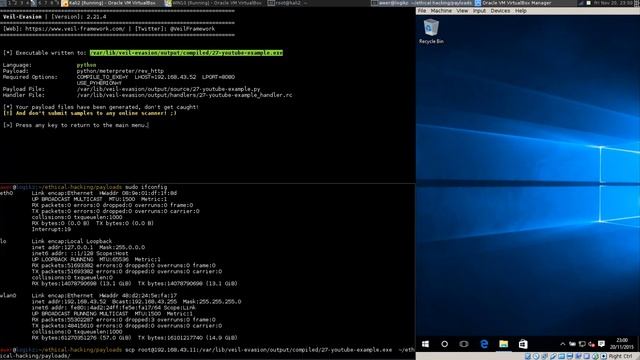Click the scp command line at bottom
The height and width of the screenshot is (360, 640).
[x=207, y=353]
